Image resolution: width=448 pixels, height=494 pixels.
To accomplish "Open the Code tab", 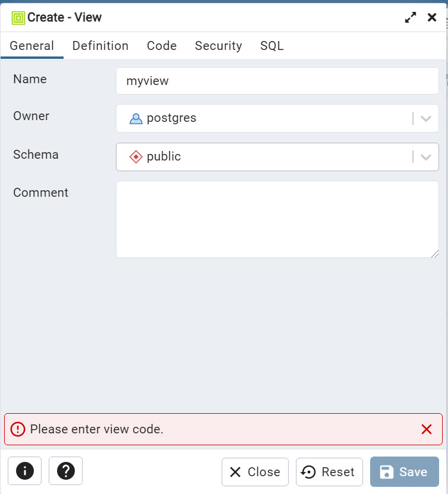I will click(x=162, y=46).
